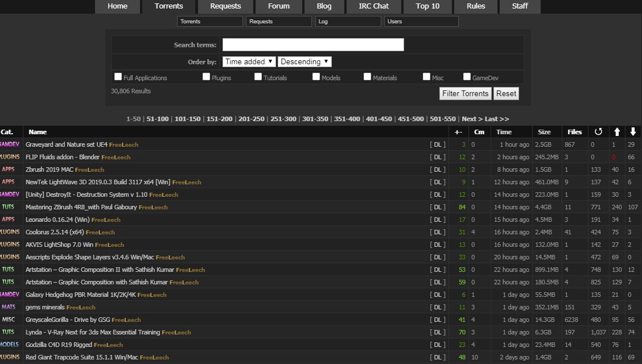
Task: Open the Staff tab
Action: pyautogui.click(x=520, y=6)
